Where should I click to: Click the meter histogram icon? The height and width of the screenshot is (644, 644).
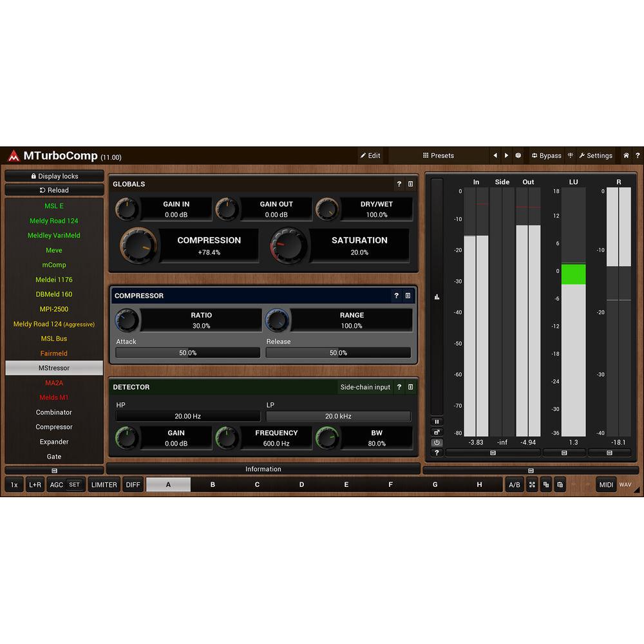pyautogui.click(x=437, y=297)
